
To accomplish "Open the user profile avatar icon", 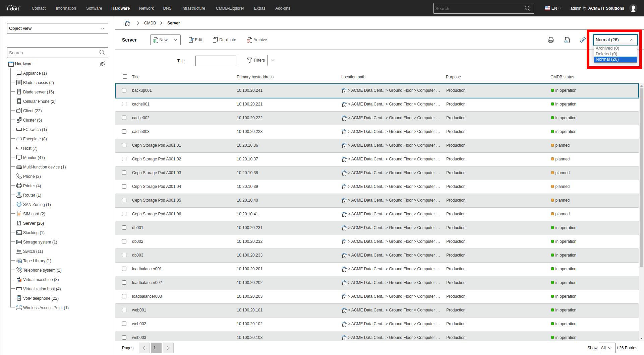I will point(633,8).
